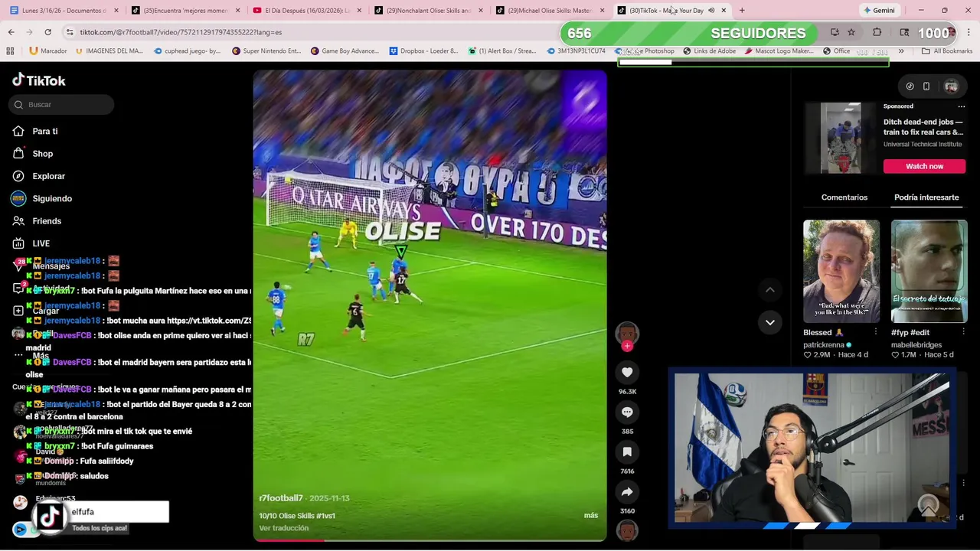Click the browser address bar URL
The width and height of the screenshot is (980, 551).
tap(181, 32)
